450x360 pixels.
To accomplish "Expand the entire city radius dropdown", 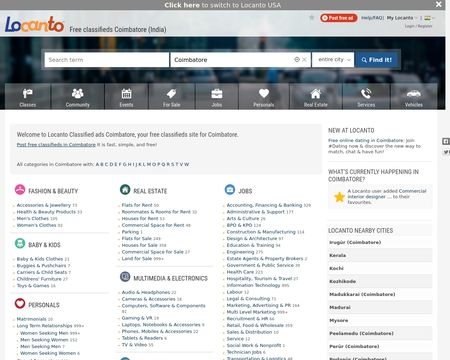I will (333, 60).
